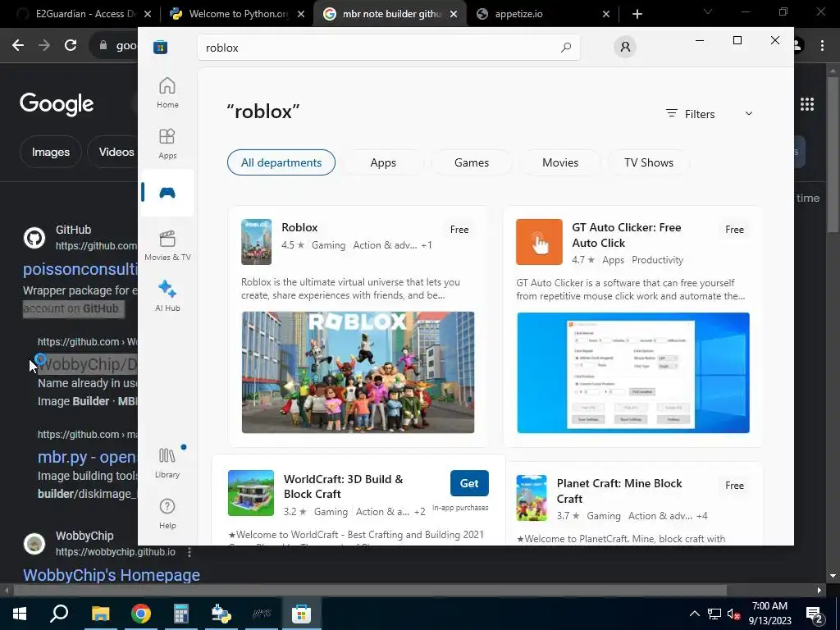
Task: Open taskbar search
Action: pos(59,614)
